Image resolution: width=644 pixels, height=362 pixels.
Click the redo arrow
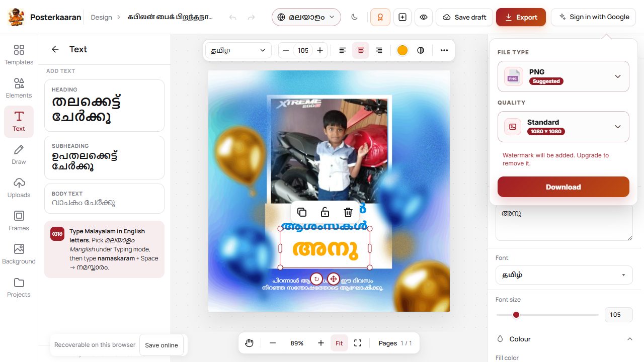tap(252, 17)
